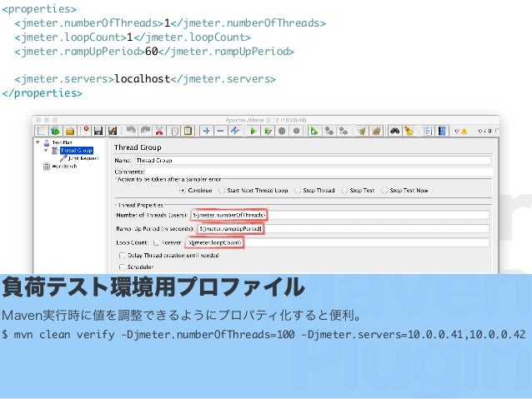Viewport: 532px width, 399px height.
Task: Click the Toggle element toolbar icon
Action: coord(235,131)
